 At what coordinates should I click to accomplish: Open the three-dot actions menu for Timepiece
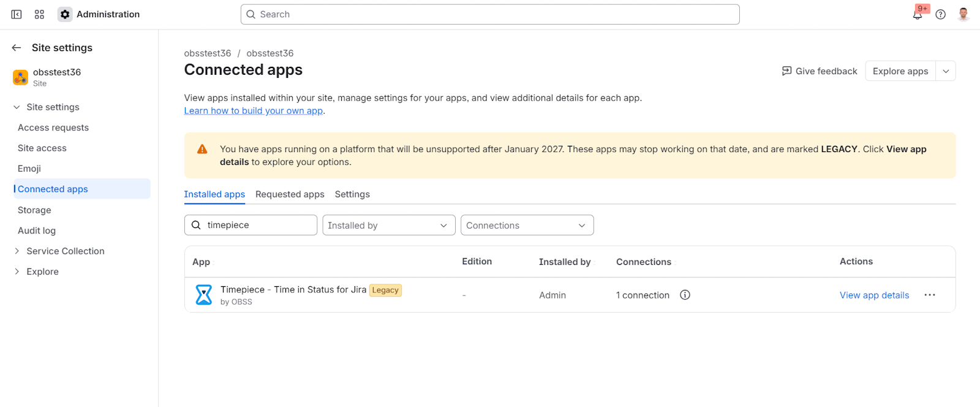[930, 295]
